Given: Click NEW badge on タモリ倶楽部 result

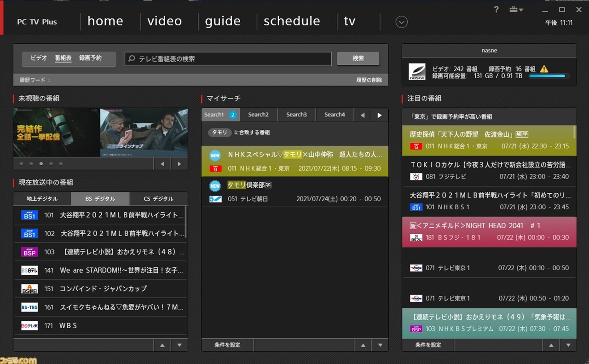Looking at the screenshot, I should click(215, 185).
